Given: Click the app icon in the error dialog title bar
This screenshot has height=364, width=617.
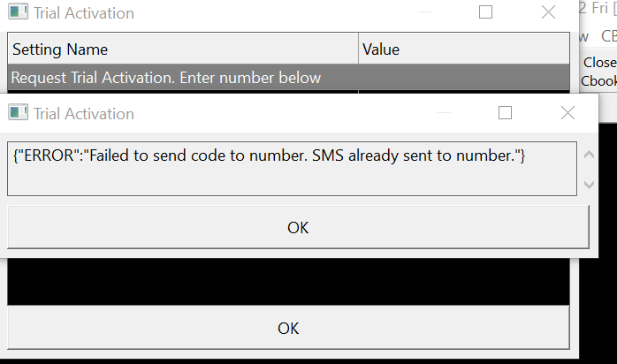Looking at the screenshot, I should (x=18, y=113).
